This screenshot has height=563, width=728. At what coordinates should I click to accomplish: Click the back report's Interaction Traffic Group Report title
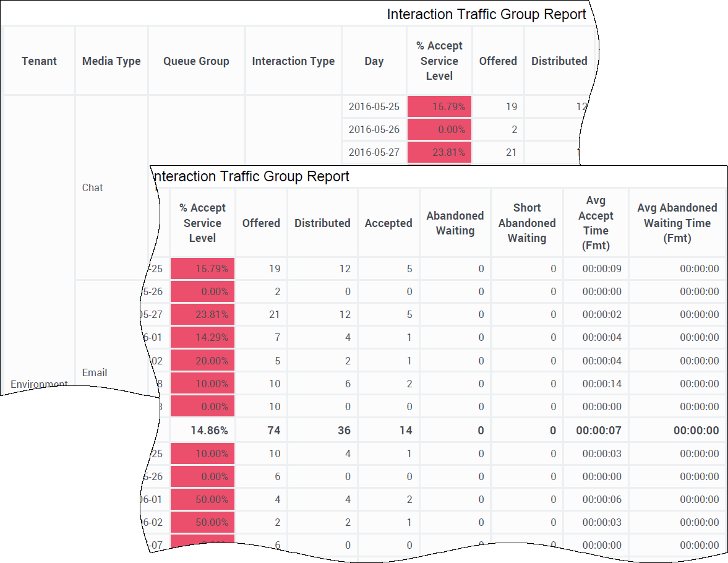[486, 14]
